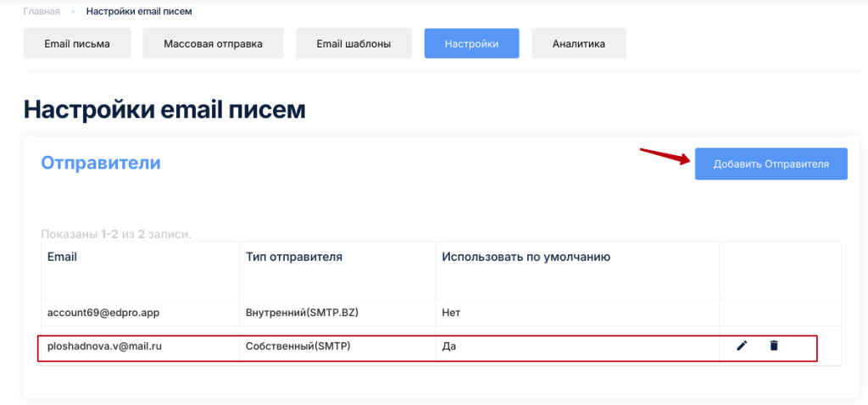Delete sender ploshadnova.v@mail.ru with the trash icon
Screen dimensions: 868x405
tap(773, 346)
